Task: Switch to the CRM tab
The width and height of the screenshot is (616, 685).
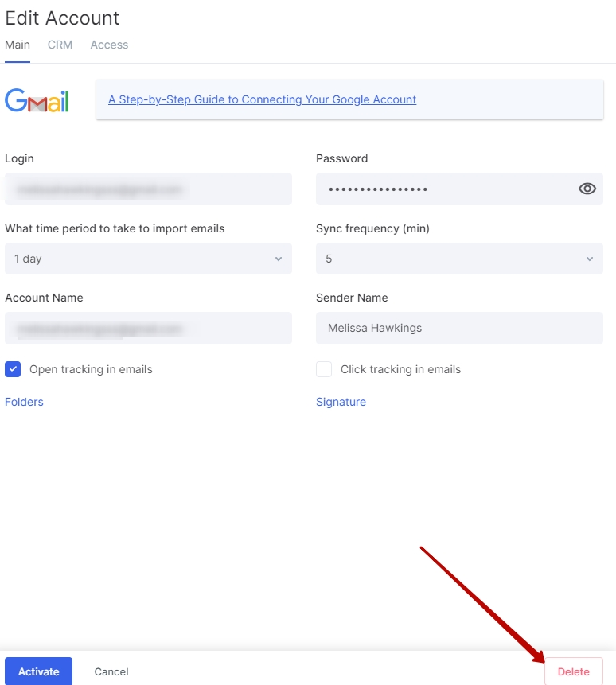Action: click(x=60, y=45)
